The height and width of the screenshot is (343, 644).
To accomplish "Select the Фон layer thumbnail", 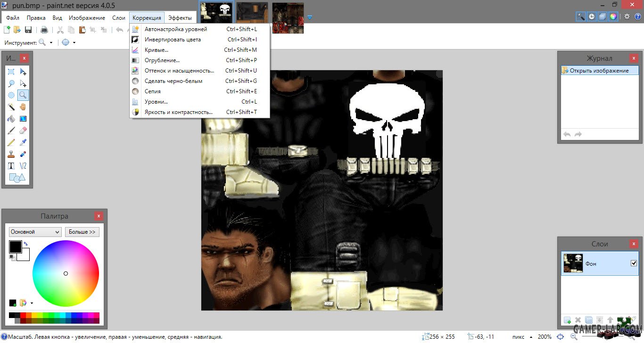I will pos(573,263).
